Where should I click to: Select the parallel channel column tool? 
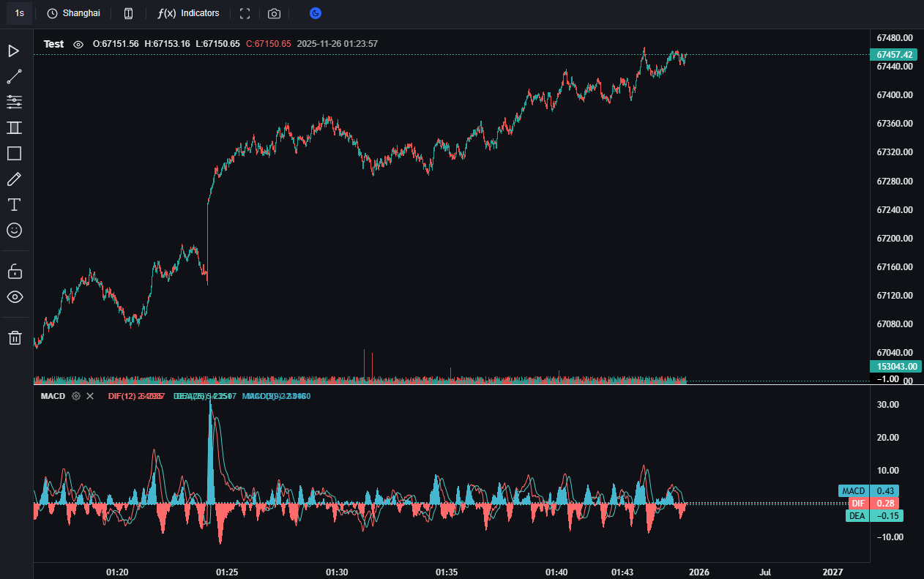point(14,127)
